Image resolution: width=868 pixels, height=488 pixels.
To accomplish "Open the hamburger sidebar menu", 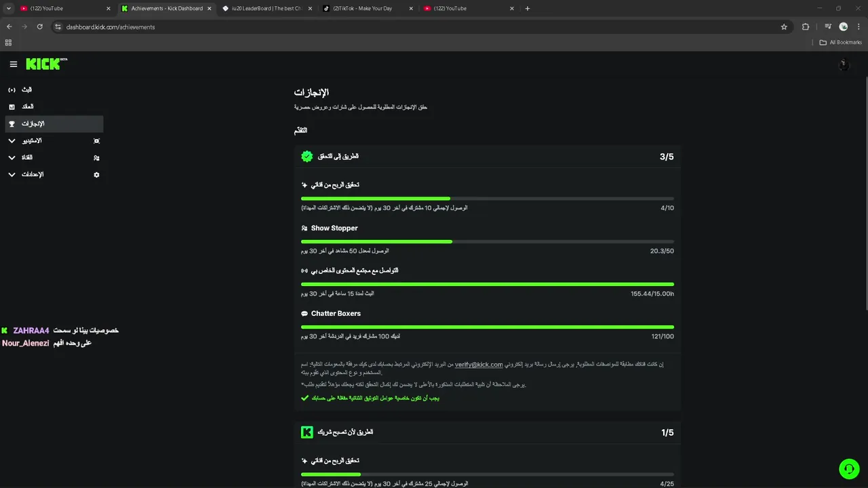I will click(x=14, y=64).
